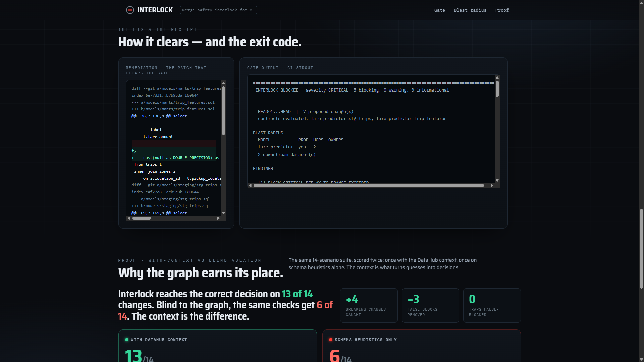This screenshot has height=362, width=644.
Task: Click the '--- a/models/staging/stg_trips.sql' line
Action: 171,199
